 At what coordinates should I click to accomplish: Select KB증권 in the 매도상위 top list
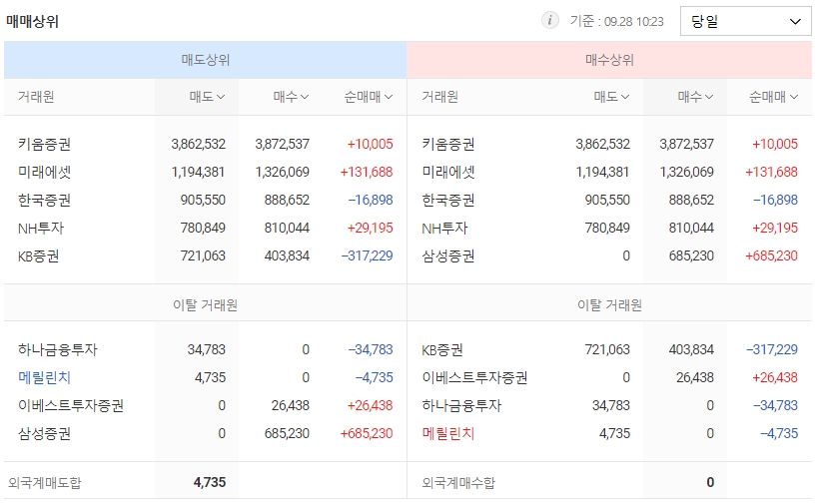point(39,256)
